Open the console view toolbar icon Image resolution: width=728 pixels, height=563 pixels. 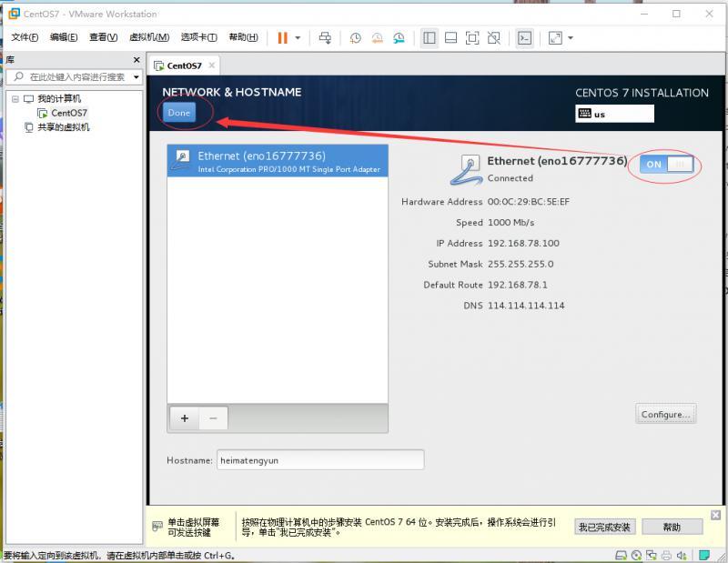click(x=525, y=37)
